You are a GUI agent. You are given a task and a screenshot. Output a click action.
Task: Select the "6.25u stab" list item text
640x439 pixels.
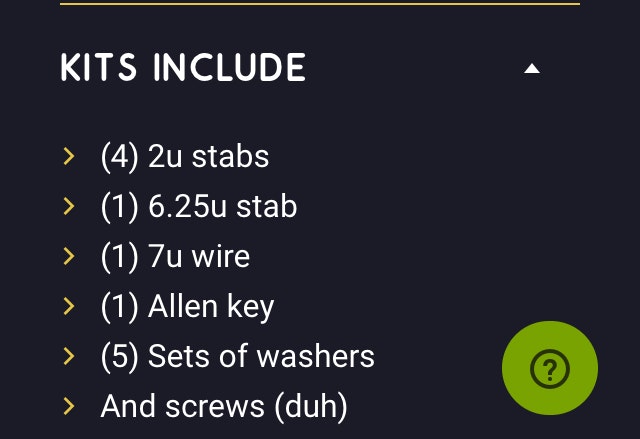(x=222, y=207)
